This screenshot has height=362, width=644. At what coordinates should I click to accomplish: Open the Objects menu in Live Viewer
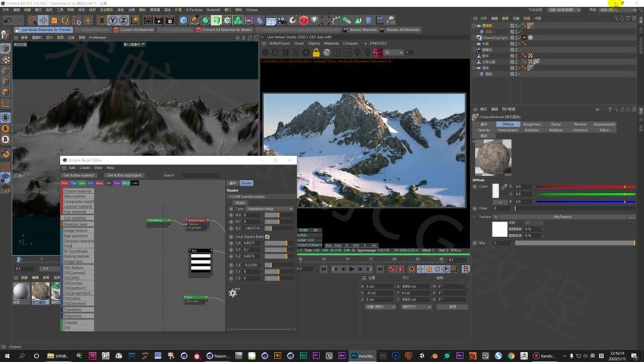pos(314,43)
